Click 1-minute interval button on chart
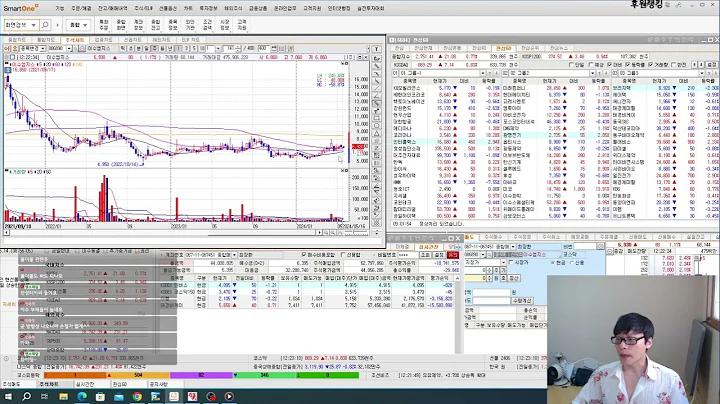Screen dimensions: 720x404 [178, 48]
